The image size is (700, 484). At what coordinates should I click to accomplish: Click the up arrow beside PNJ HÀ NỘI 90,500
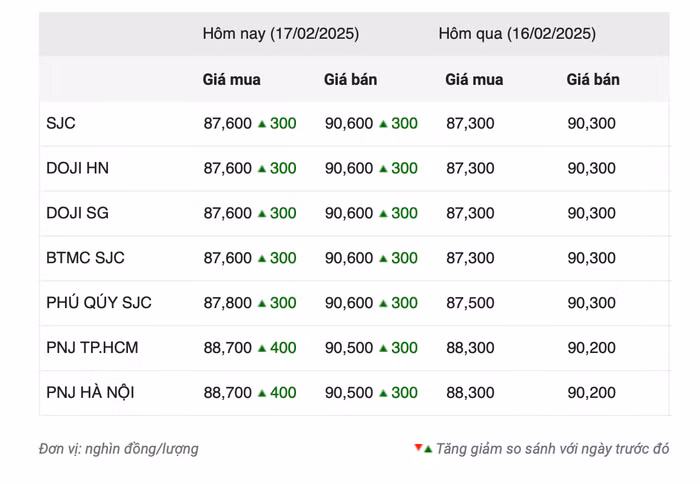click(x=383, y=393)
